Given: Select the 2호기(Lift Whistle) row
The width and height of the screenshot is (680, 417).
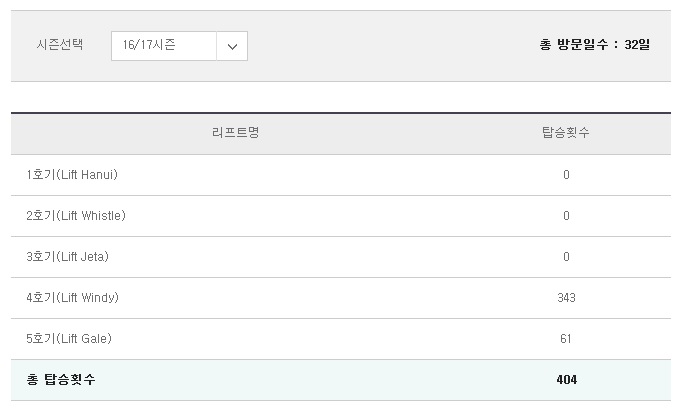Looking at the screenshot, I should pos(341,216).
